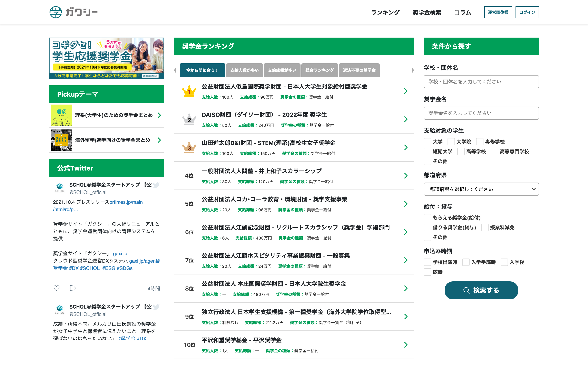
Task: Open 本庄国際奨学財団 entry via chevron
Action: pyautogui.click(x=406, y=289)
